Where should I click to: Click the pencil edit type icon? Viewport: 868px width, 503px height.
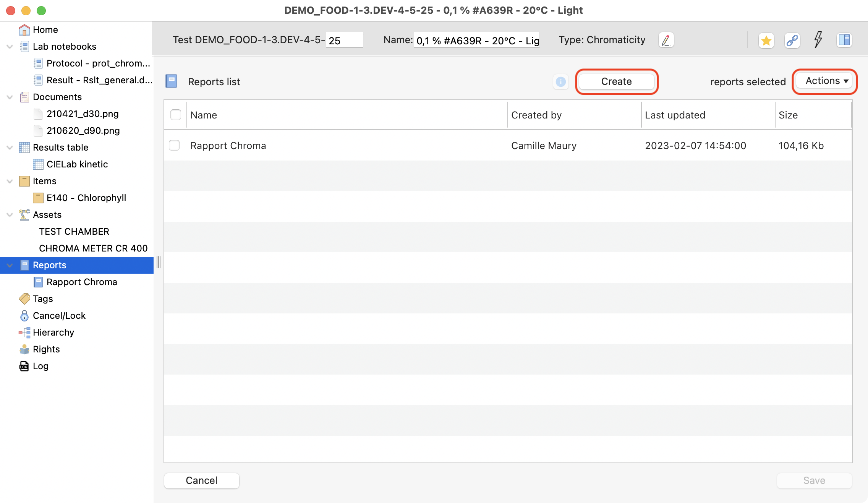[x=666, y=40]
